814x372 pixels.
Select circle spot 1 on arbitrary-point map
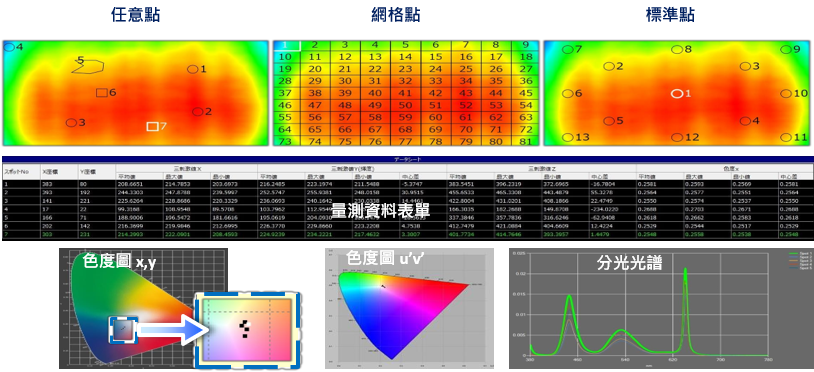193,69
